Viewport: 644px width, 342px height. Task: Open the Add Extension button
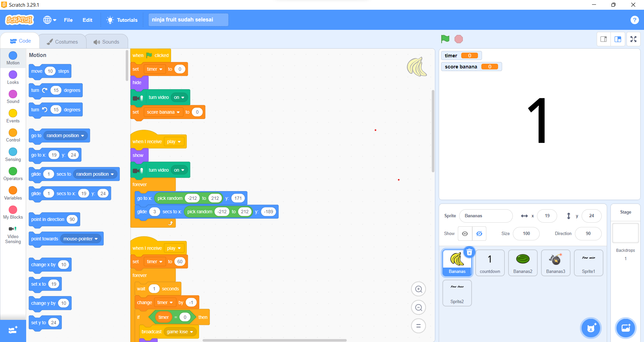13,330
